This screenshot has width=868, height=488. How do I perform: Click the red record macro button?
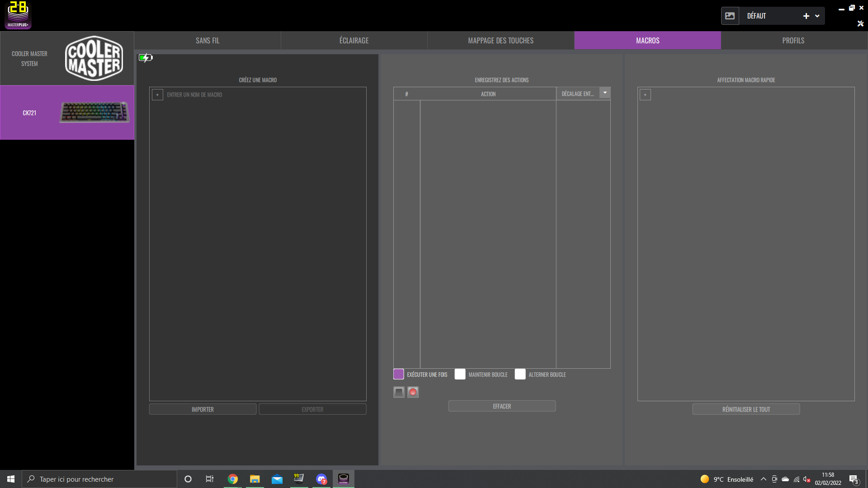[413, 392]
